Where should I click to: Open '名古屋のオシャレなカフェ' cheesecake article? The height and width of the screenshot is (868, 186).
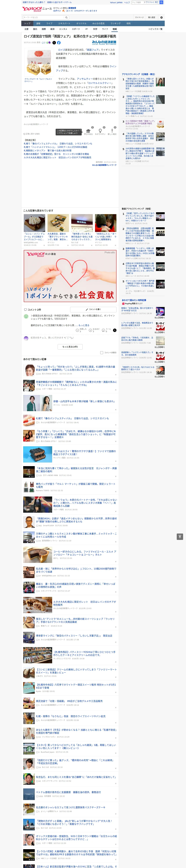click(70, 807)
